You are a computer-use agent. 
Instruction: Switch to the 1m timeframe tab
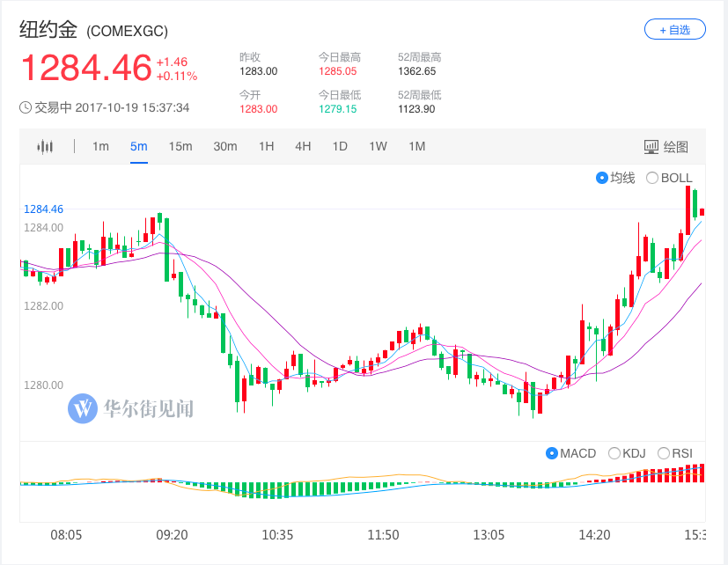(x=100, y=147)
